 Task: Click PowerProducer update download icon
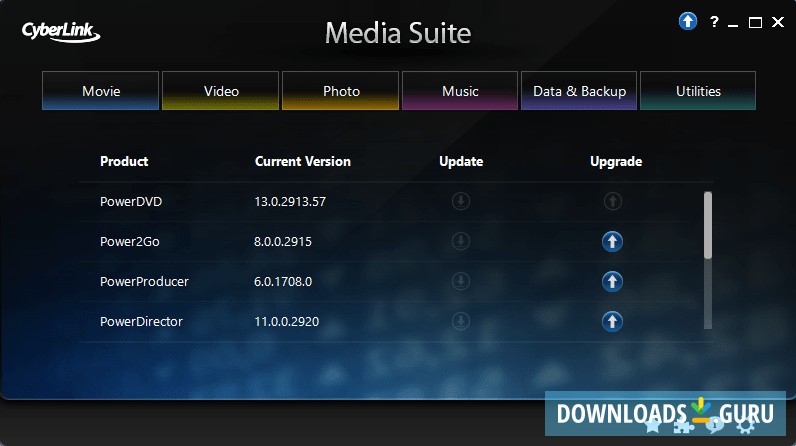(x=461, y=281)
